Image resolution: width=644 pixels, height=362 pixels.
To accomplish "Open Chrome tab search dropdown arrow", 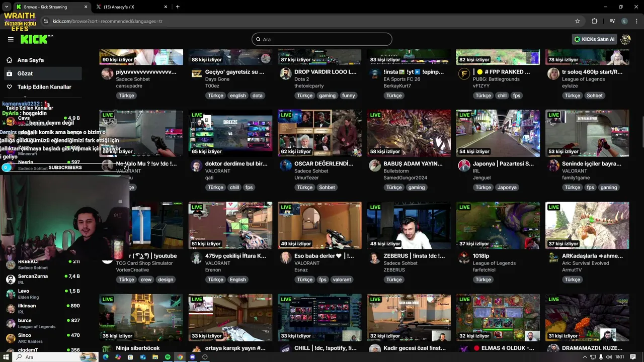I will click(x=6, y=7).
